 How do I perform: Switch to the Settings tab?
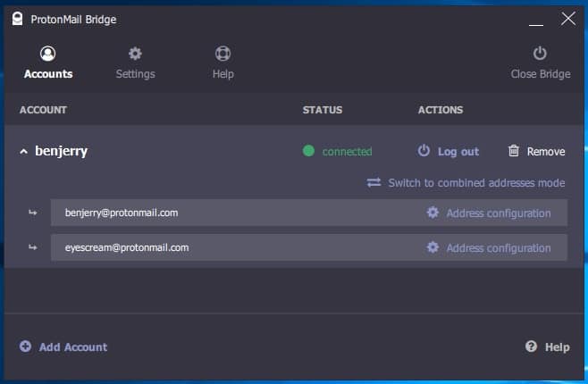pos(135,63)
